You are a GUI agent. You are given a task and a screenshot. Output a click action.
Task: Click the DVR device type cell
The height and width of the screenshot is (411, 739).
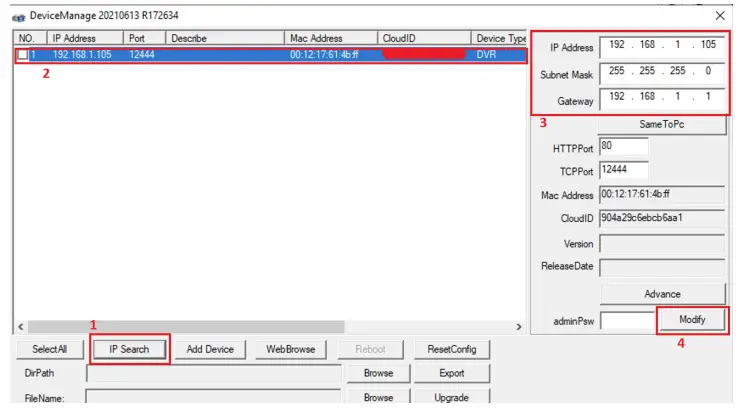[x=486, y=55]
